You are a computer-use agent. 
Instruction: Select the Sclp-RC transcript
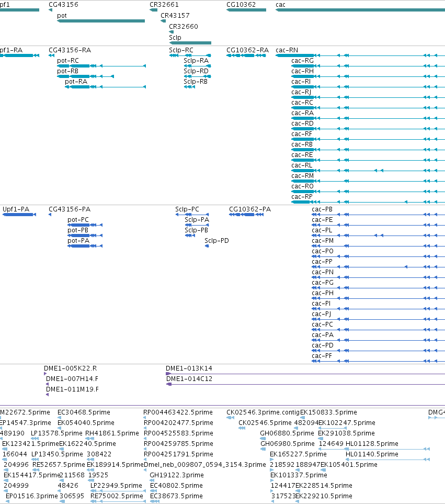pos(190,55)
